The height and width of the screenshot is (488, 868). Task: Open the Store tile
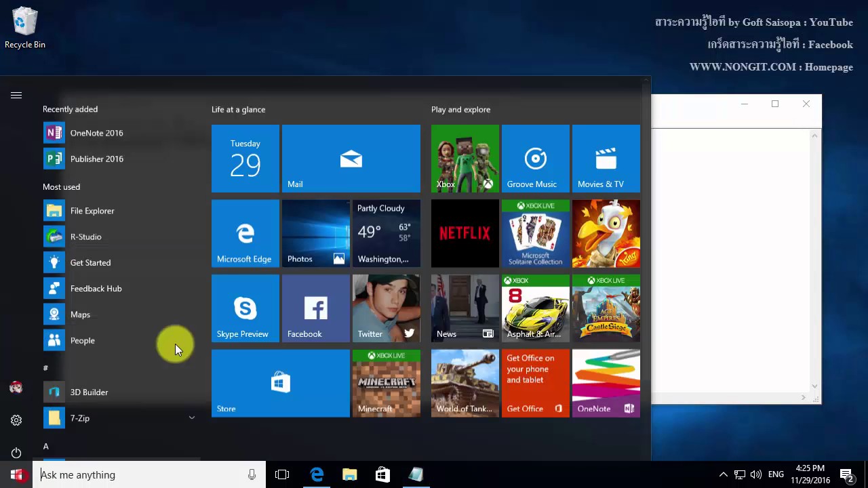tap(281, 383)
